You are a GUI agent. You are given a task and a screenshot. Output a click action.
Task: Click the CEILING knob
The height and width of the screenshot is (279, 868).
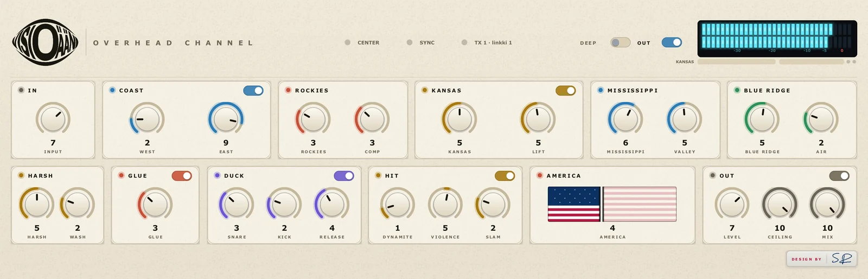click(x=780, y=204)
